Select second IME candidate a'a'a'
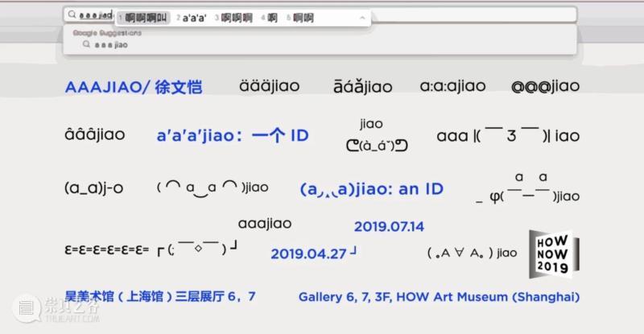The image size is (644, 334). coord(191,18)
